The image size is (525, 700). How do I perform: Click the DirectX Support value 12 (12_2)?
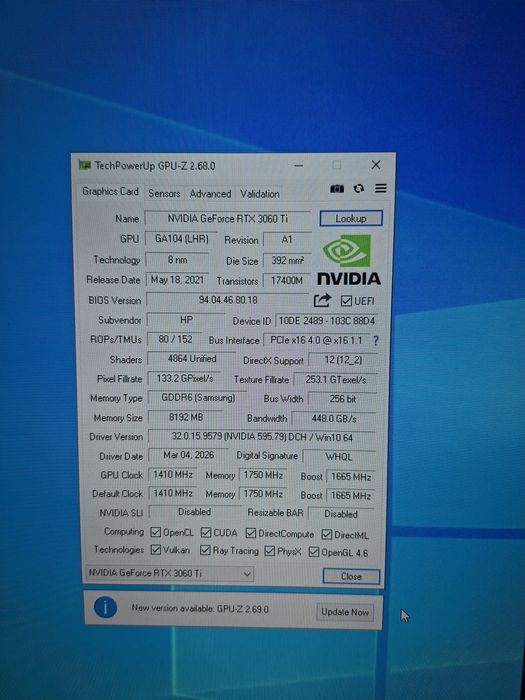[343, 360]
